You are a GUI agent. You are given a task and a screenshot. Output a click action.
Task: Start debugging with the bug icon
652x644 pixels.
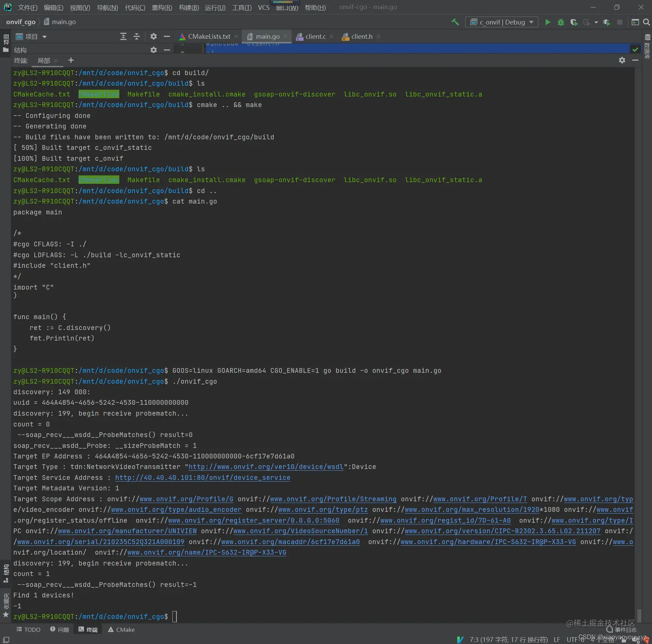561,22
